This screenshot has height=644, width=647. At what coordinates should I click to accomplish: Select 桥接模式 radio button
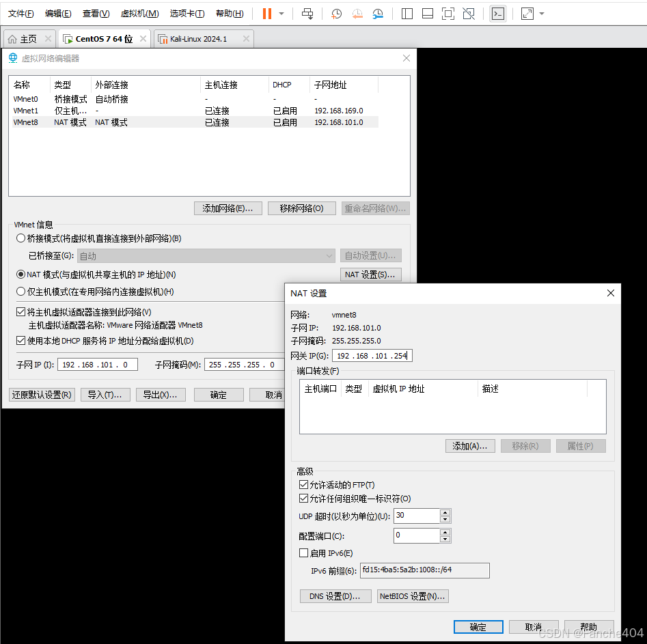(x=20, y=238)
